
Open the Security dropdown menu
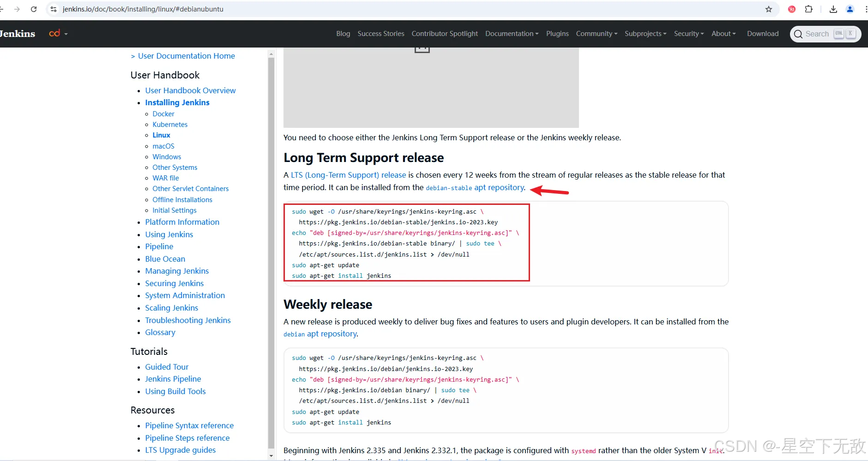[689, 34]
